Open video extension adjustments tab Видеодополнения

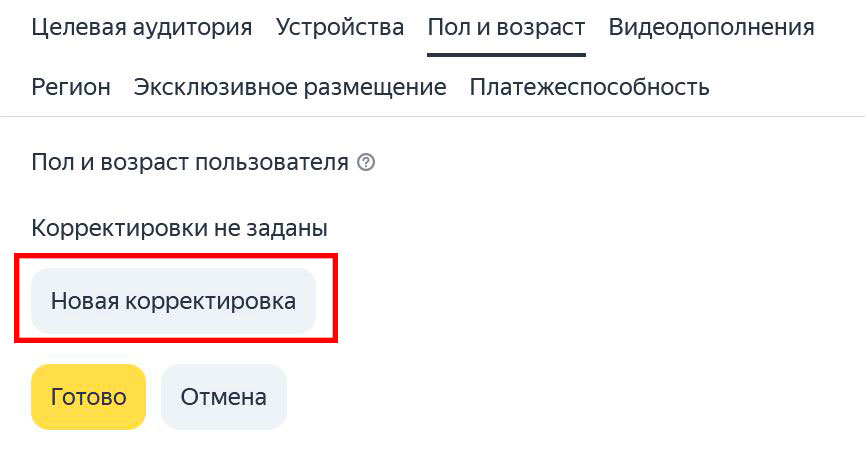click(712, 27)
